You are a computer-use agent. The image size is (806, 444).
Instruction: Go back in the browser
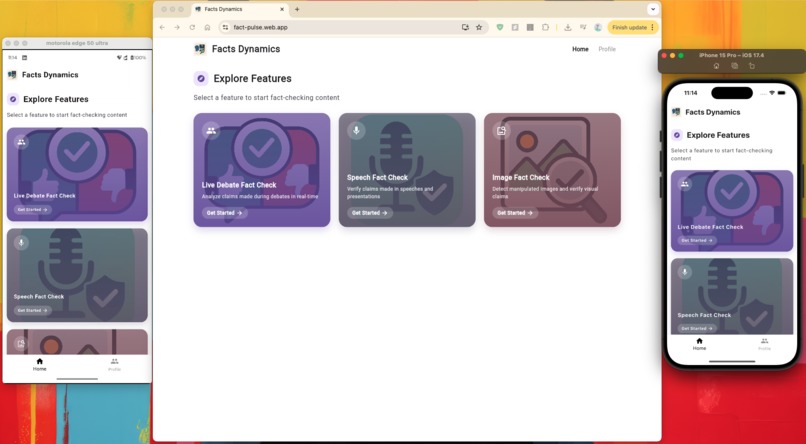coord(162,28)
